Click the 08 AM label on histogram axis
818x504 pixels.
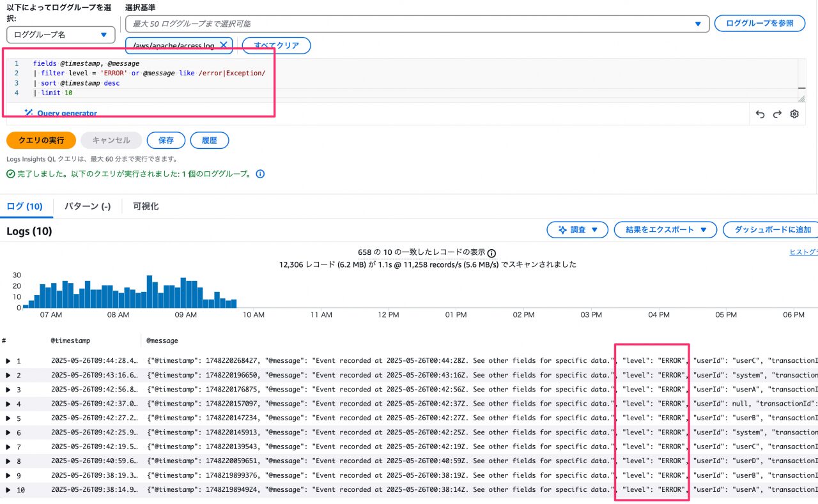pyautogui.click(x=118, y=315)
